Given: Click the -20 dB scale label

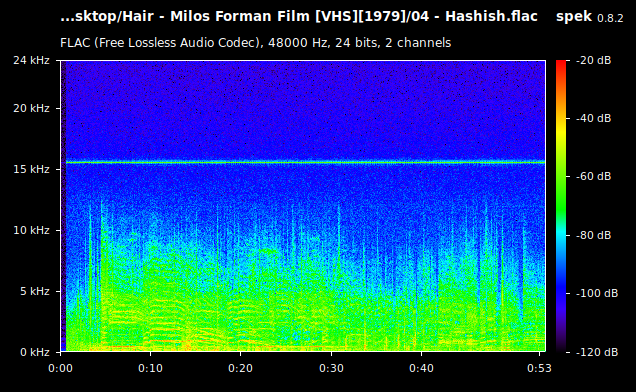Looking at the screenshot, I should point(593,60).
